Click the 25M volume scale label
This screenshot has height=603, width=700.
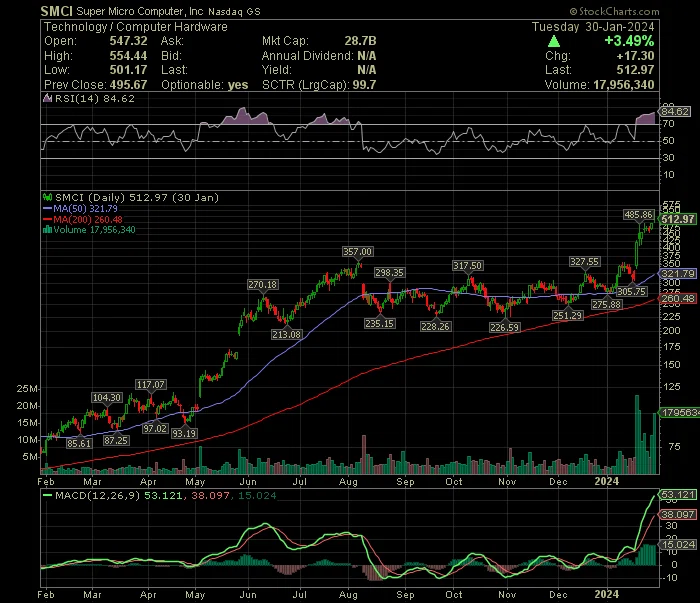pyautogui.click(x=27, y=389)
